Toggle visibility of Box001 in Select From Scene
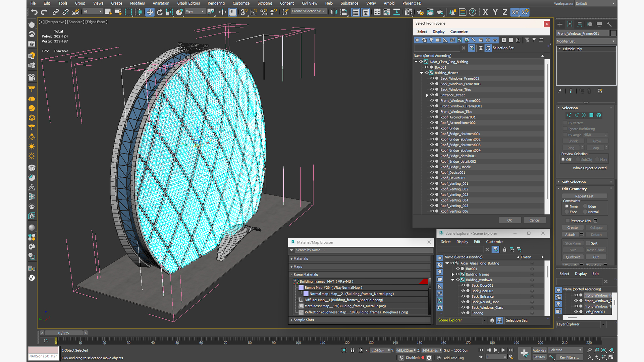This screenshot has width=644, height=362. point(427,67)
